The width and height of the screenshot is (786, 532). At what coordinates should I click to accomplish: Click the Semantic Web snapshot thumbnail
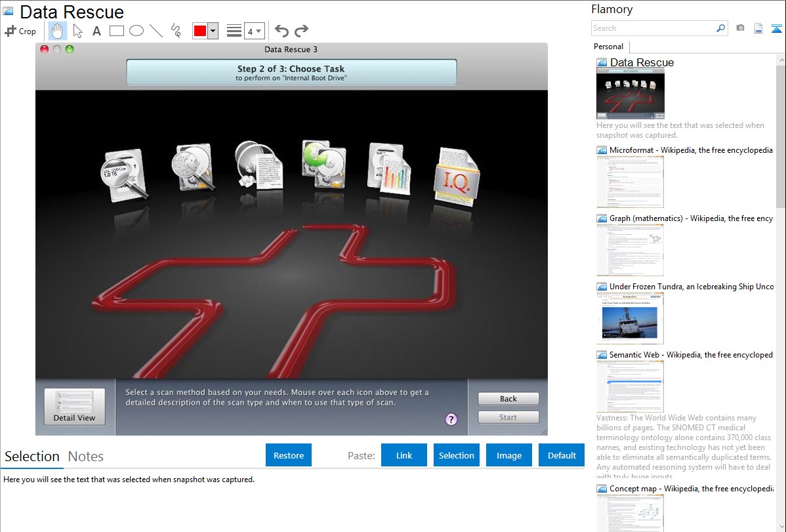(630, 386)
